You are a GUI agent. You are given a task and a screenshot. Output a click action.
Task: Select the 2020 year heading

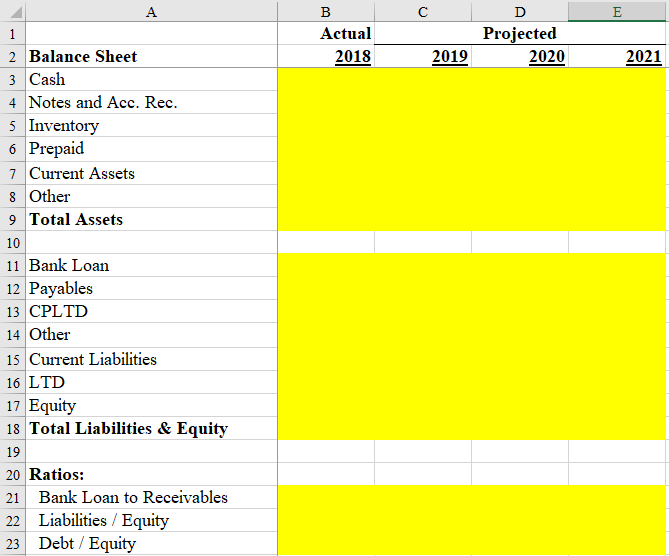(x=520, y=56)
